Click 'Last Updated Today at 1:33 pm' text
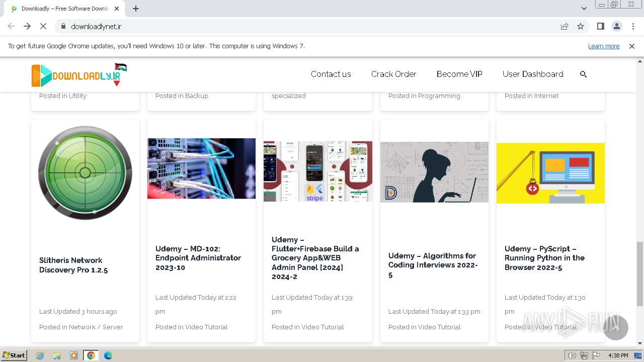The width and height of the screenshot is (644, 362). coord(434,311)
